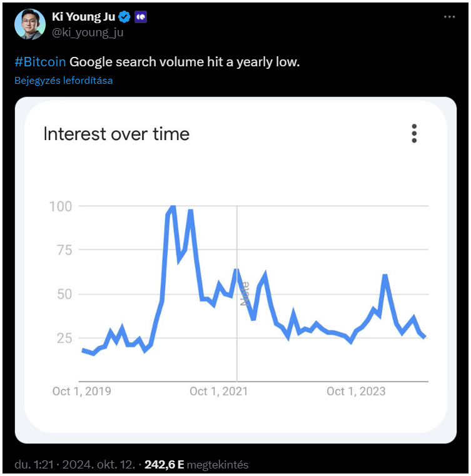Click the 100 value axis label
This screenshot has width=471, height=476.
(x=61, y=206)
